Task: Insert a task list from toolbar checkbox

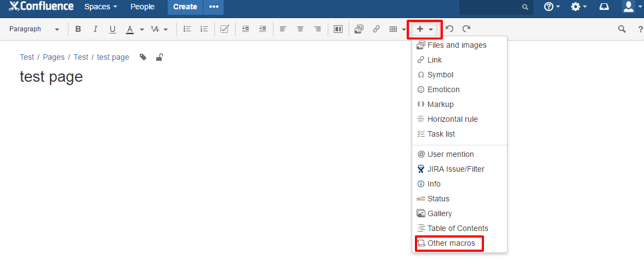Action: coord(224,29)
